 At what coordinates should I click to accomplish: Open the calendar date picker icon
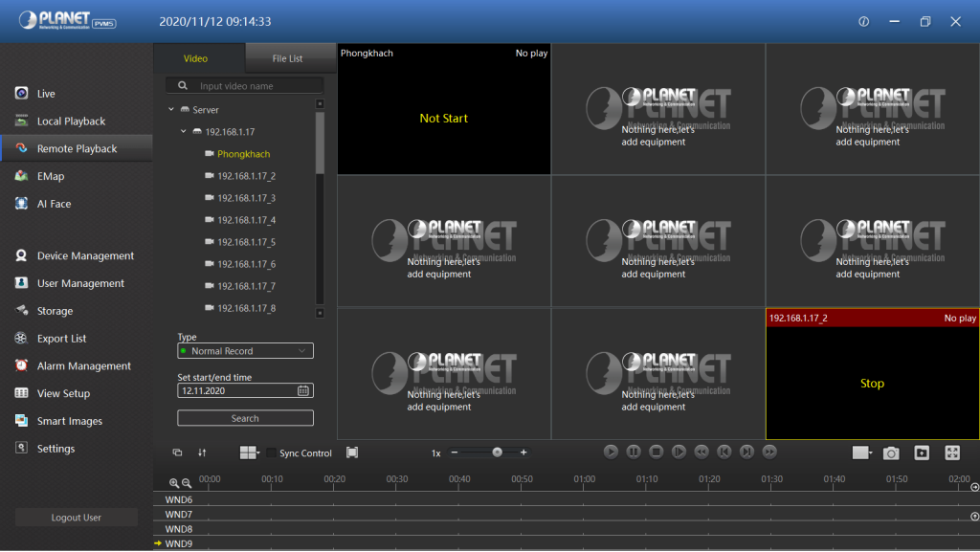pos(303,391)
